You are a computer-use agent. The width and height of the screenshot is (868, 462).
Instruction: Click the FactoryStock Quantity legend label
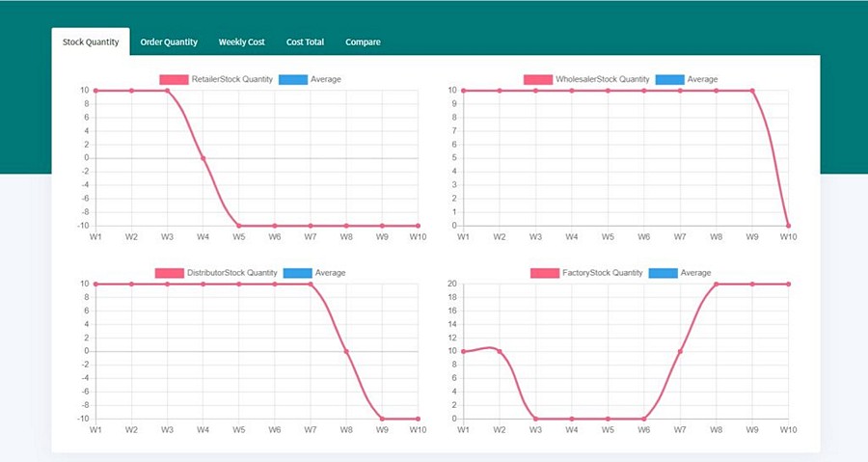(602, 273)
